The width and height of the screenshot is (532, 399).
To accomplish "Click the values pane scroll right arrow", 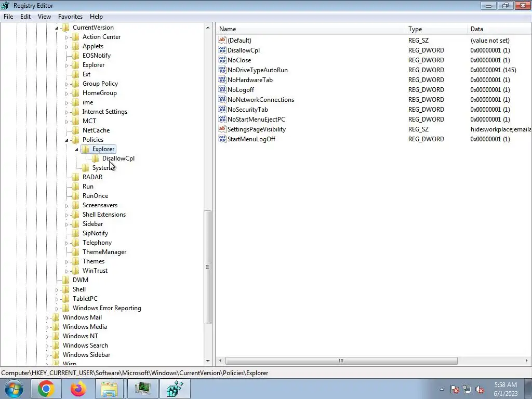I will tap(526, 361).
